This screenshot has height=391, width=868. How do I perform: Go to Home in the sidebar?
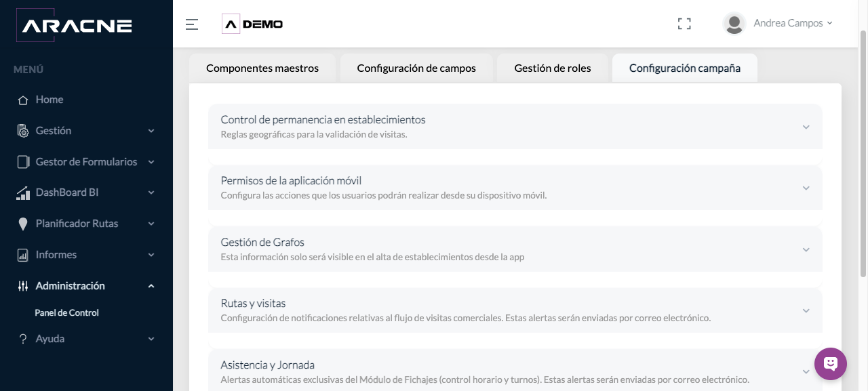pos(50,100)
